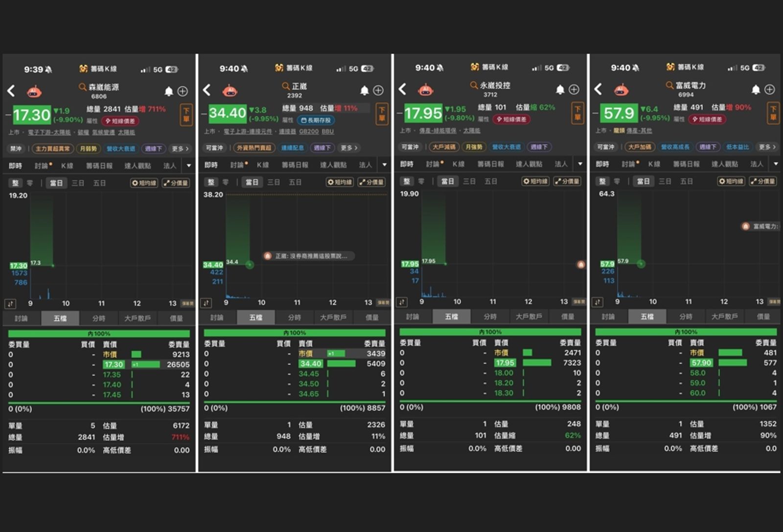The width and height of the screenshot is (783, 532).
Task: Open the AI robot assistant for 富威電力
Action: coord(621,89)
